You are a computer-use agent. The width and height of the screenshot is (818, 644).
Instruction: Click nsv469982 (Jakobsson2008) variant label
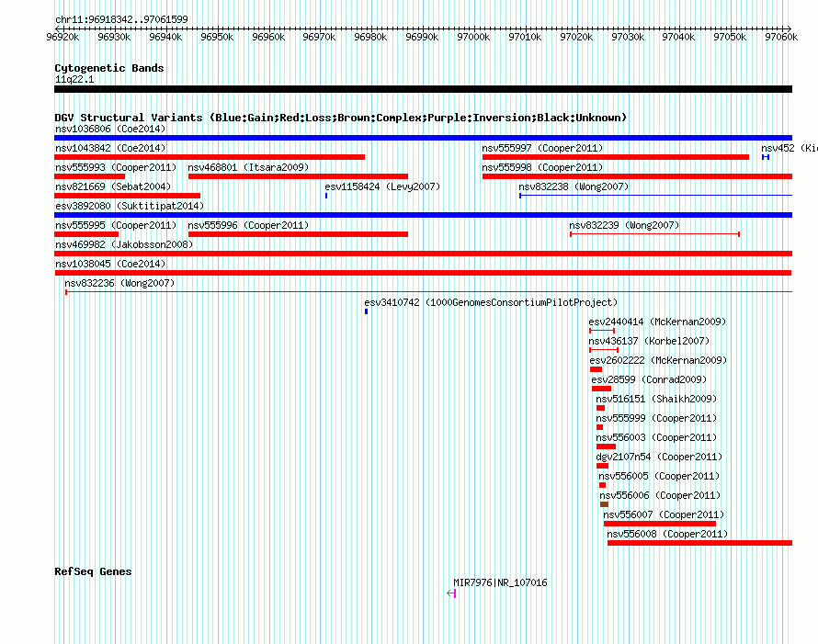(124, 244)
